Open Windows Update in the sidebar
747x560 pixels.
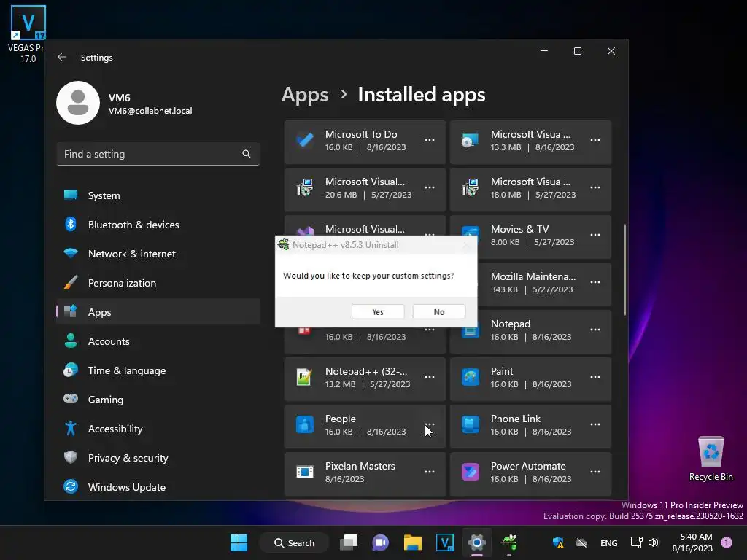pos(158,486)
